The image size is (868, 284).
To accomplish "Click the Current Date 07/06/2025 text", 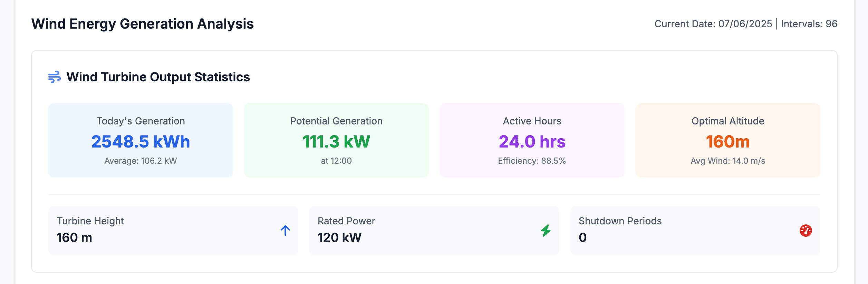I will 713,24.
